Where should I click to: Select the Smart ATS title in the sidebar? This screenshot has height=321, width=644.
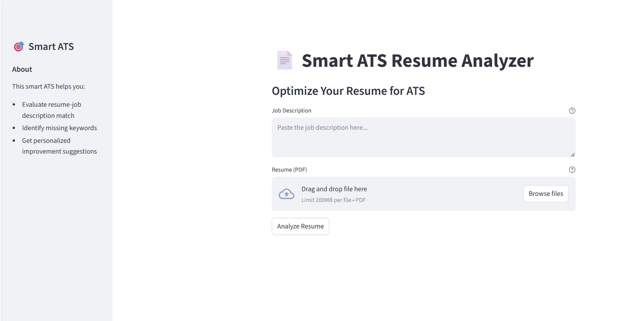point(51,46)
